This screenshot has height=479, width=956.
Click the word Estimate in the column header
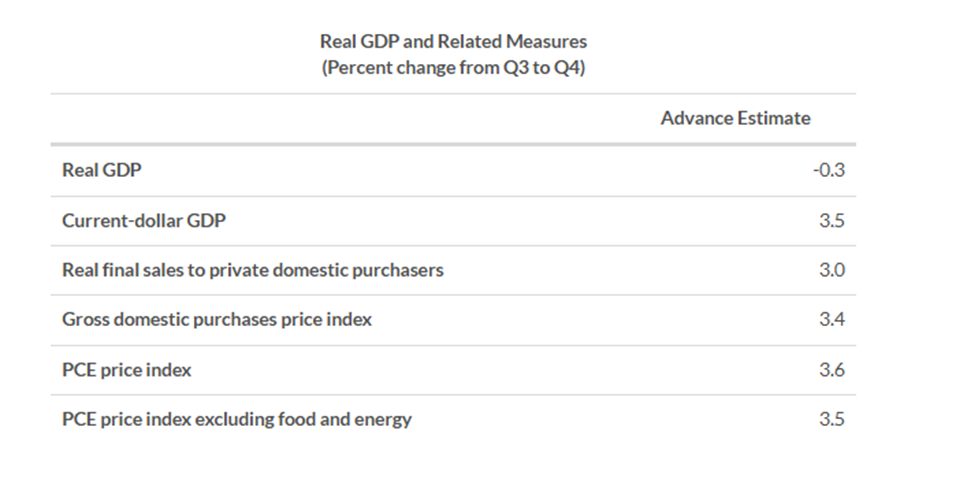[773, 118]
